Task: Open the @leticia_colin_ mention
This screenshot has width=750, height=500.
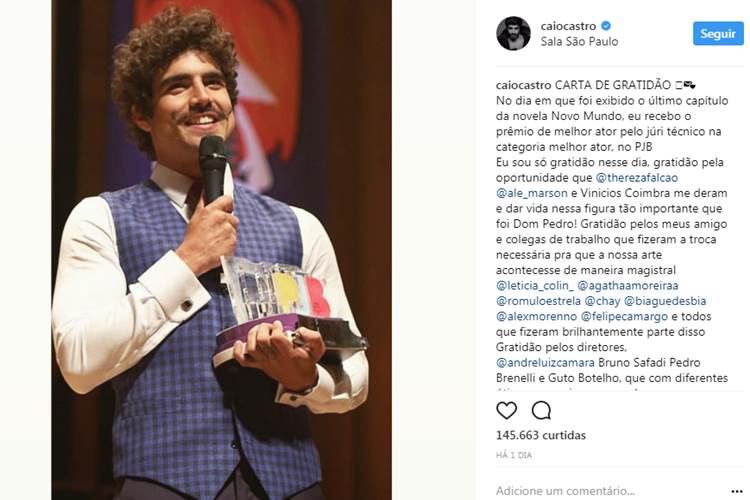Action: tap(535, 286)
